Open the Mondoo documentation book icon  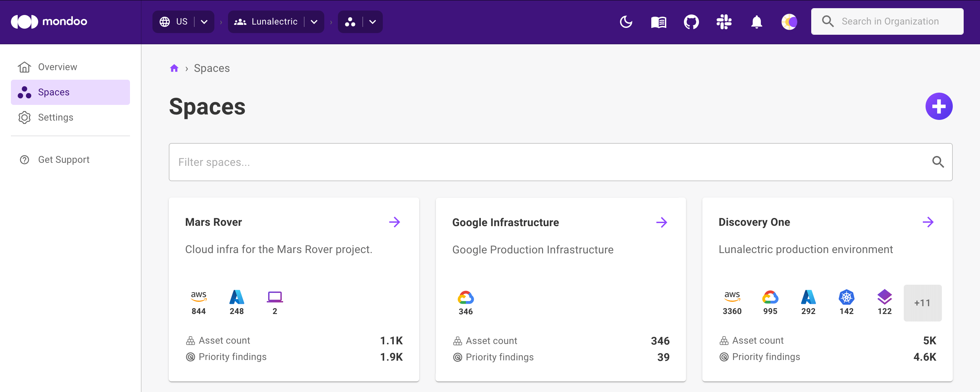tap(658, 22)
